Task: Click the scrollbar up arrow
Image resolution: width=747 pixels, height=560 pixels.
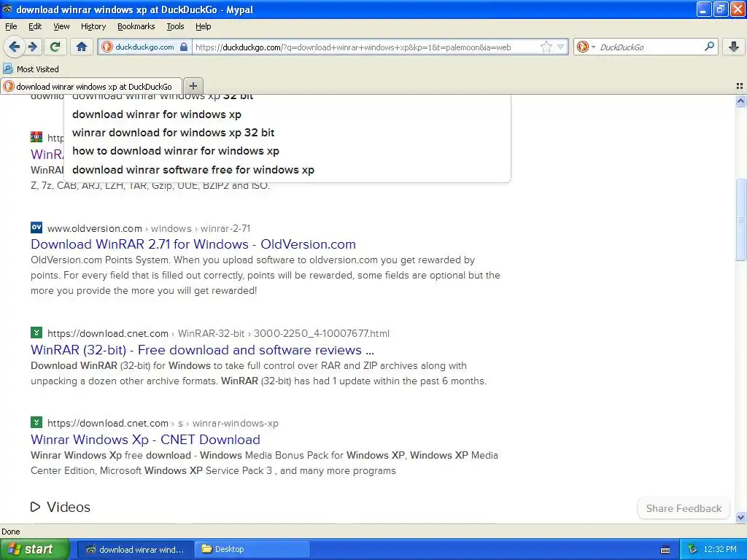Action: click(740, 101)
